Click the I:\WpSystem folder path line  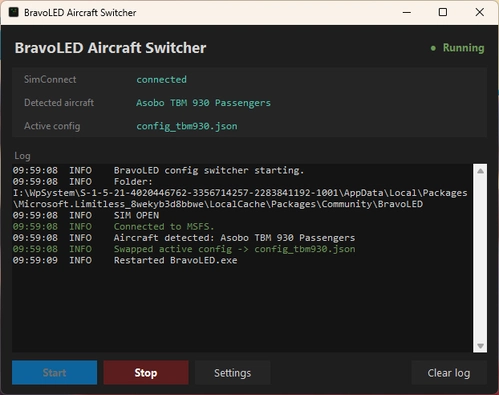coord(240,193)
